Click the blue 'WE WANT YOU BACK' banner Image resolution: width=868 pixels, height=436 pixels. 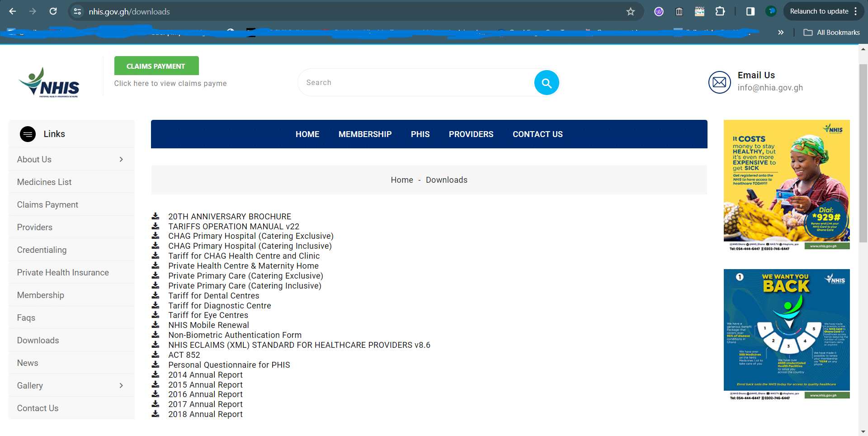[x=787, y=334]
